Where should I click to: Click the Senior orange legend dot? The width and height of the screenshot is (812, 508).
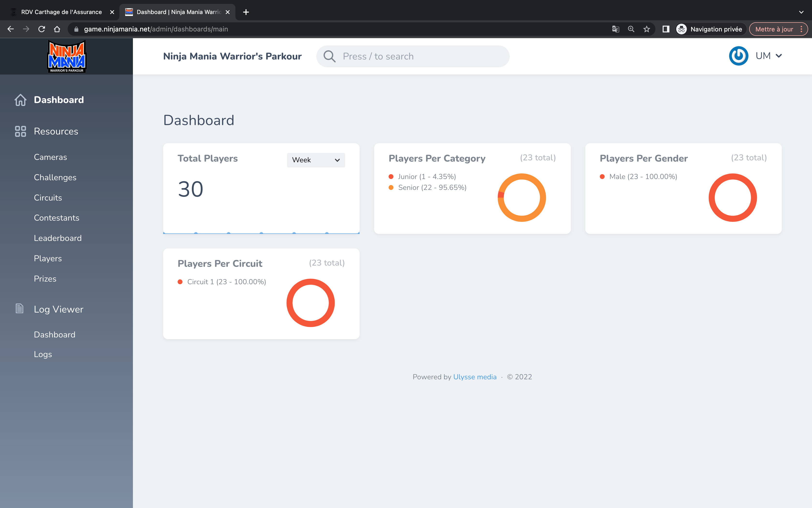pos(391,187)
